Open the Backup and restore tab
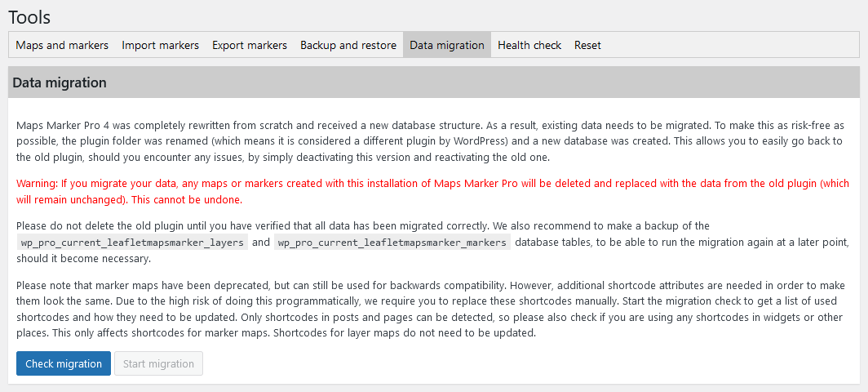Image resolution: width=868 pixels, height=392 pixels. coord(348,45)
